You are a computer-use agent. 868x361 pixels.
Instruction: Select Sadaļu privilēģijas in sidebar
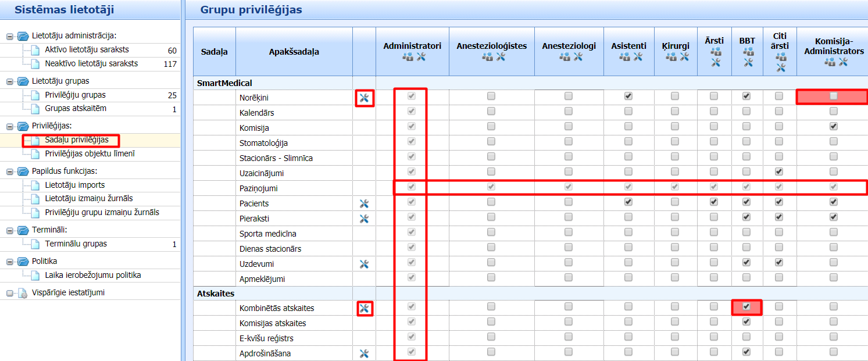(76, 140)
